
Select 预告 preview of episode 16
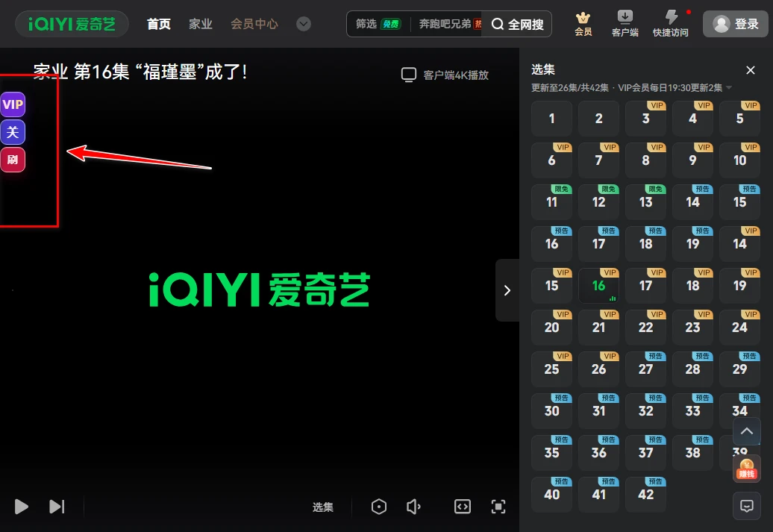551,243
